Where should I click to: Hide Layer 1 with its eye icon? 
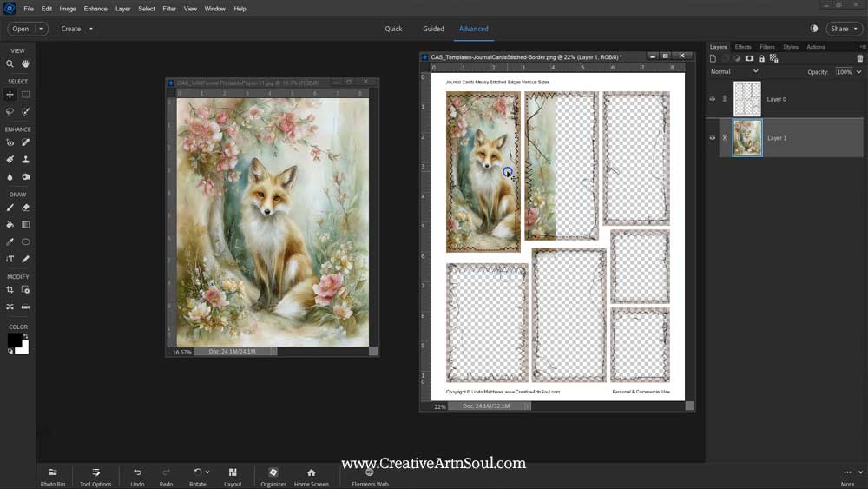click(x=713, y=138)
